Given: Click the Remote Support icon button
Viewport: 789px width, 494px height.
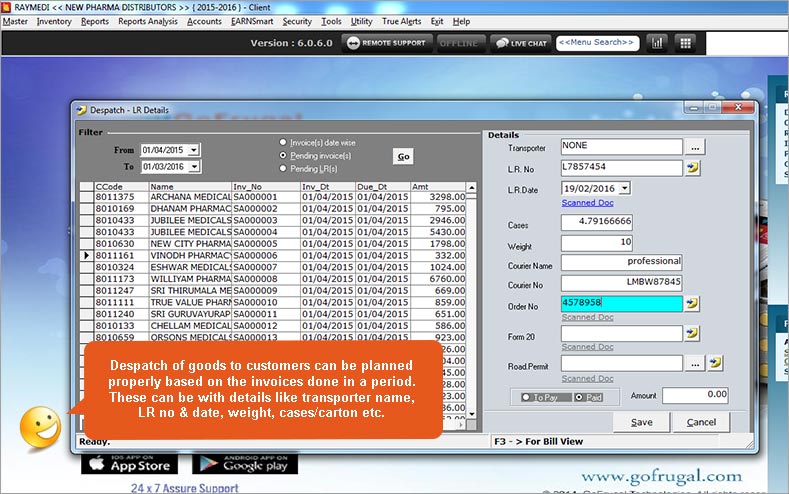Looking at the screenshot, I should click(x=387, y=43).
